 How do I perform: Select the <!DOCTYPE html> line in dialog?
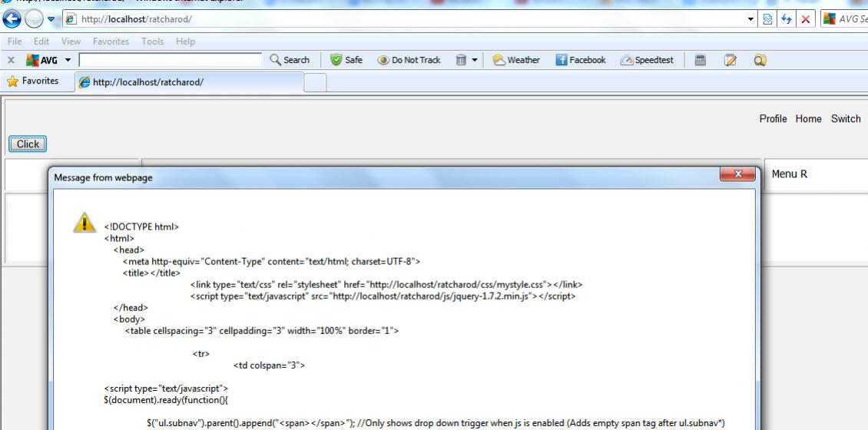coord(141,227)
